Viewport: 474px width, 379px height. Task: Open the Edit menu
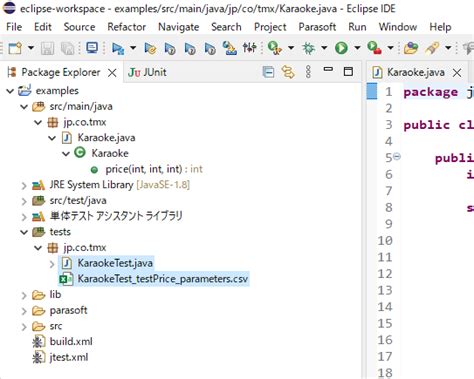[x=43, y=27]
